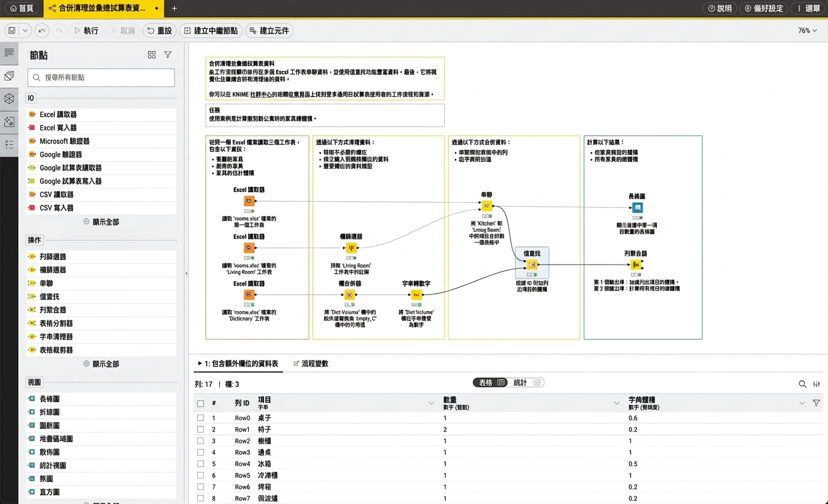
Task: Select the 值查找 value lookup node on canvas
Action: click(x=532, y=265)
